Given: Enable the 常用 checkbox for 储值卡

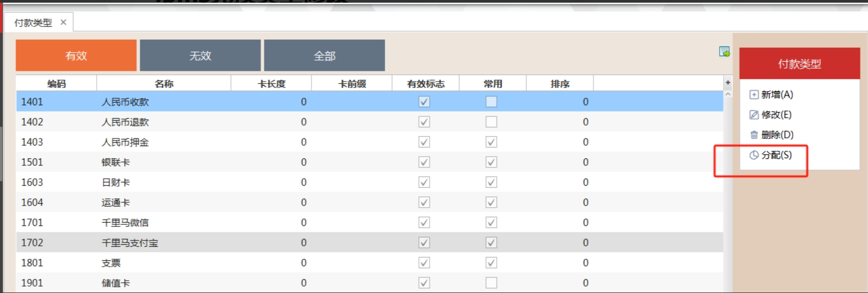Looking at the screenshot, I should (491, 283).
